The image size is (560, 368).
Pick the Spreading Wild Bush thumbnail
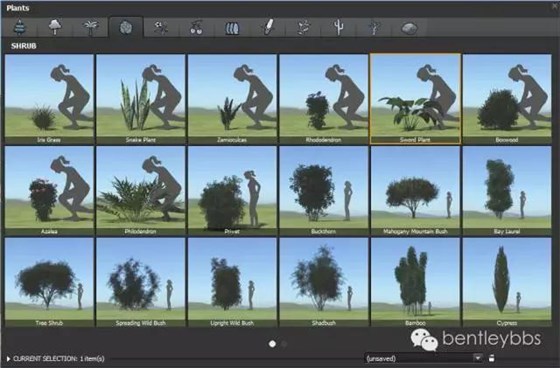pyautogui.click(x=141, y=282)
